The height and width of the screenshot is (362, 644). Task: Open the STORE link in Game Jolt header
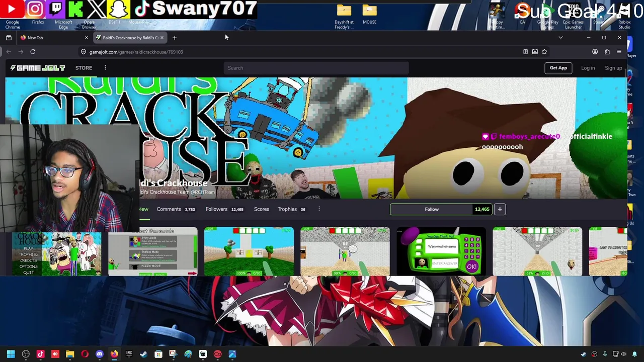pyautogui.click(x=84, y=68)
